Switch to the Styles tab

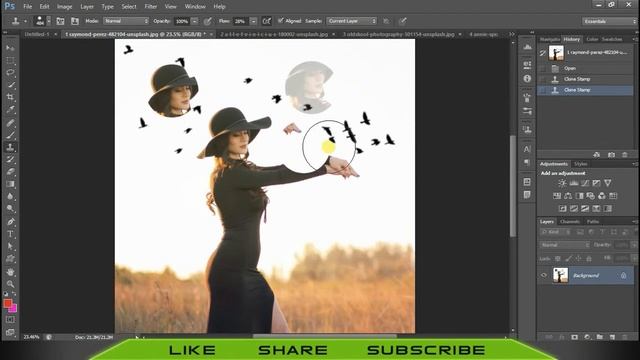point(580,164)
